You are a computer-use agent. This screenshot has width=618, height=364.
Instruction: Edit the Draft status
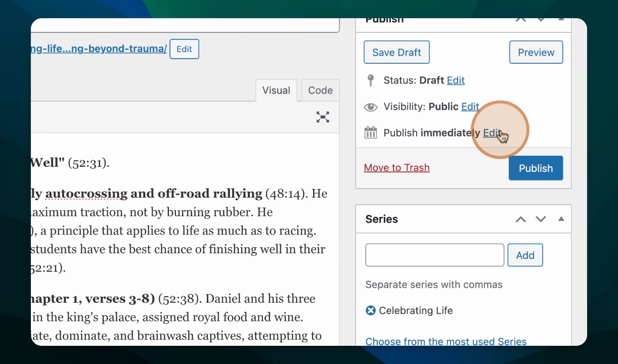[x=456, y=80]
